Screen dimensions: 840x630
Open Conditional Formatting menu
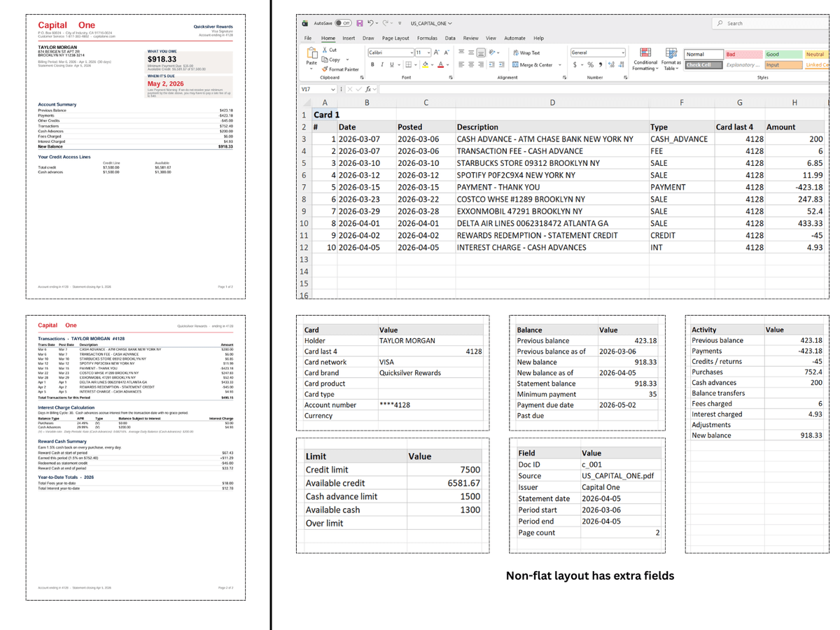point(645,58)
